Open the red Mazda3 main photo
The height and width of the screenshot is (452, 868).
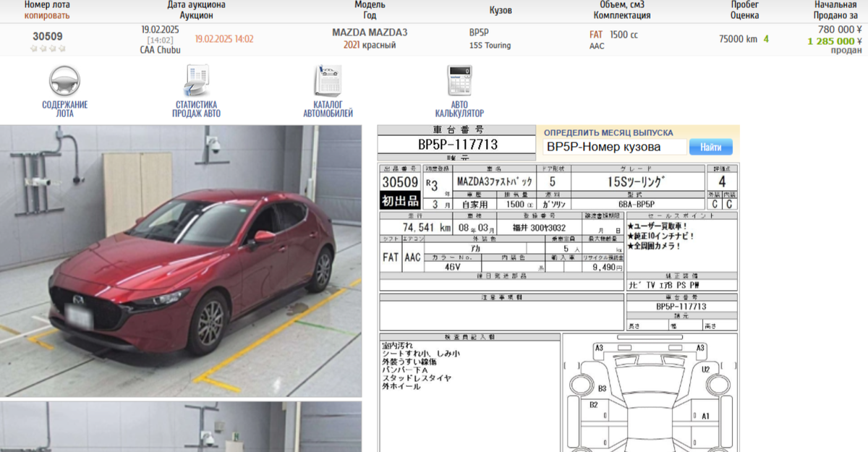(x=181, y=261)
